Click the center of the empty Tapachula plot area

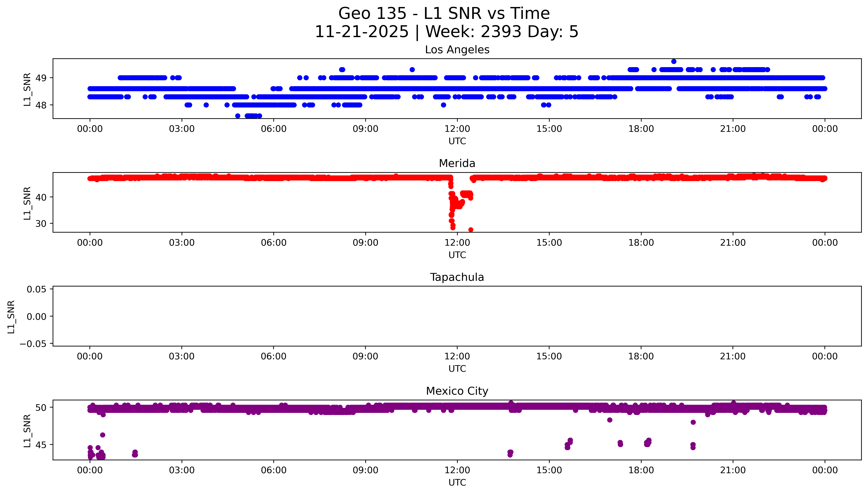457,316
